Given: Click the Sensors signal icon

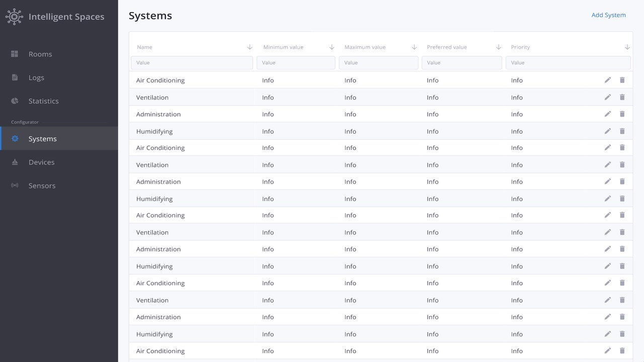Looking at the screenshot, I should pos(15,186).
